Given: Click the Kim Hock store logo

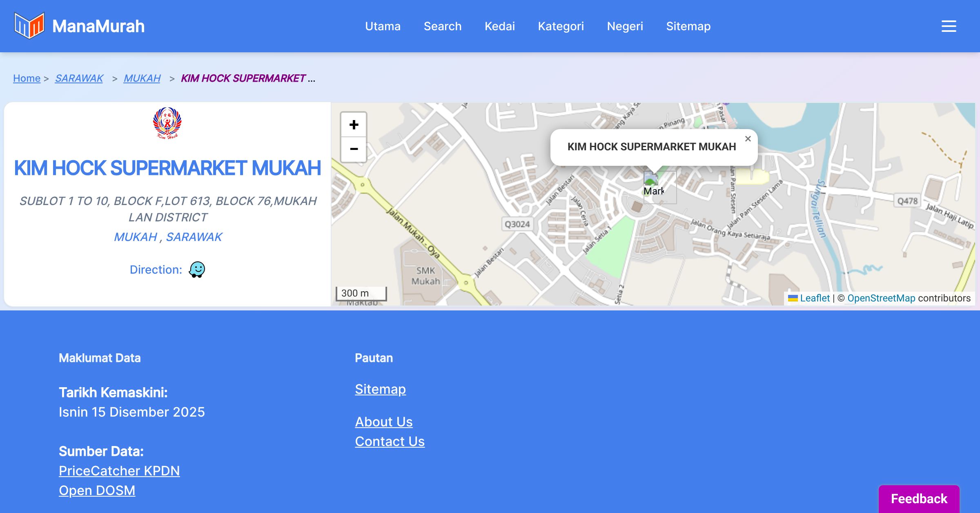Looking at the screenshot, I should coord(167,123).
